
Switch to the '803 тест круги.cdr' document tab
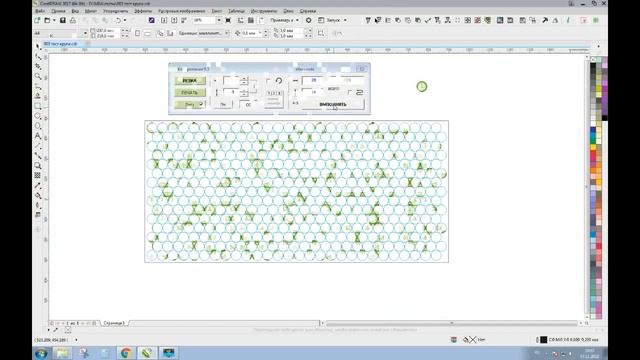point(60,44)
